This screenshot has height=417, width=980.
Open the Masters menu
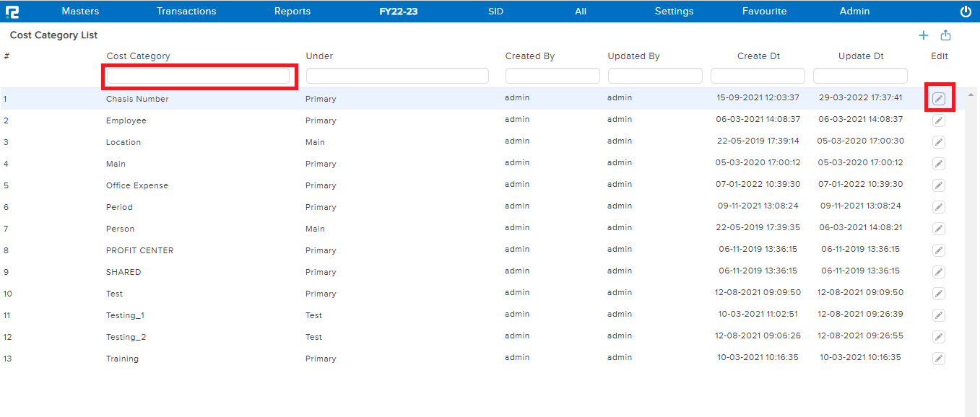pyautogui.click(x=79, y=11)
